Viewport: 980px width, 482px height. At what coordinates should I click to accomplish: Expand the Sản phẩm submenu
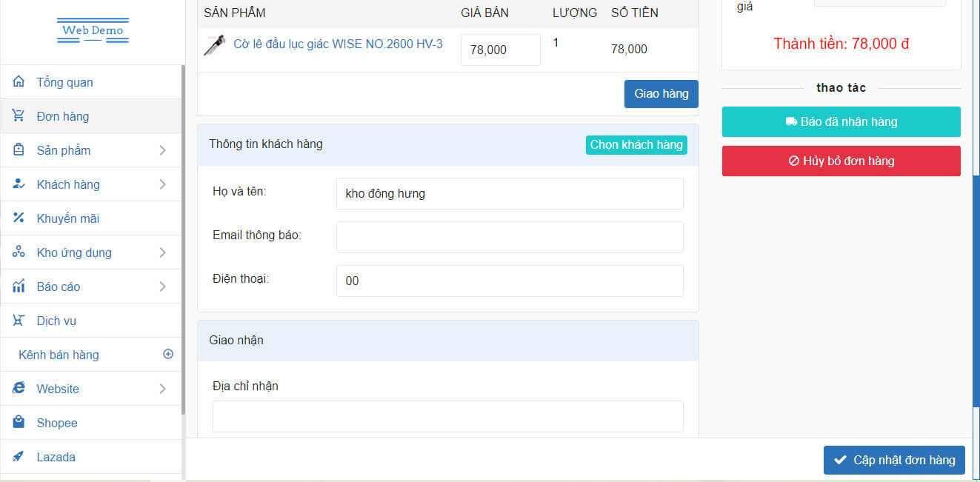[x=162, y=150]
